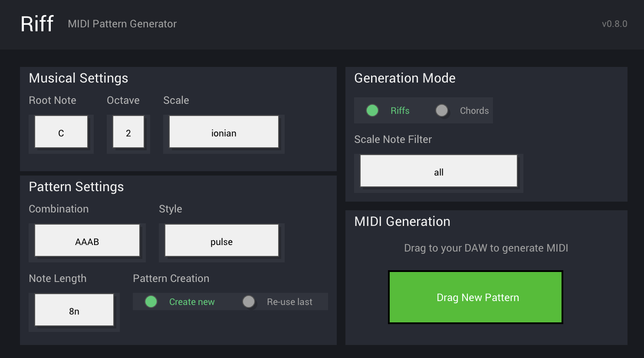Click the Musical Settings heading
This screenshot has height=358, width=644.
click(x=79, y=78)
